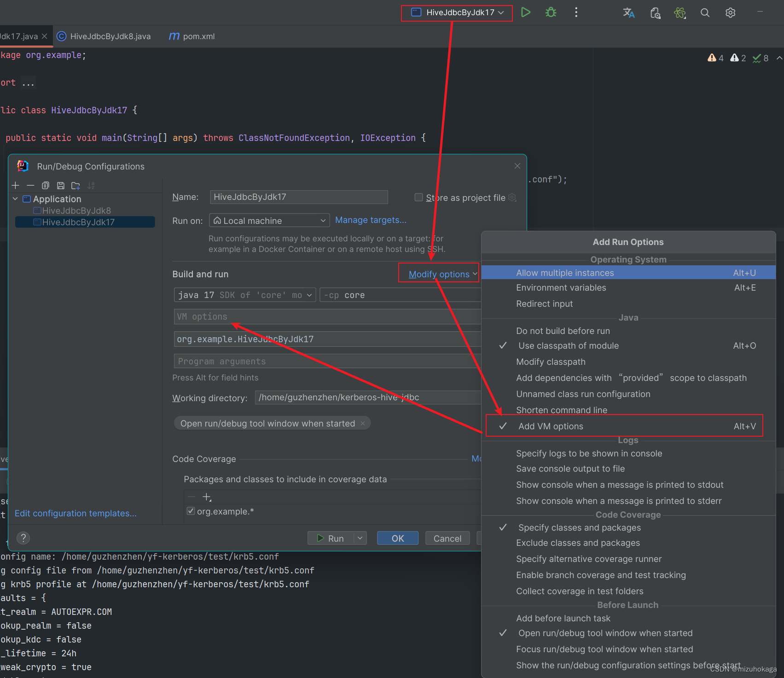Viewport: 784px width, 678px height.
Task: Toggle Store as project file checkbox
Action: click(418, 197)
